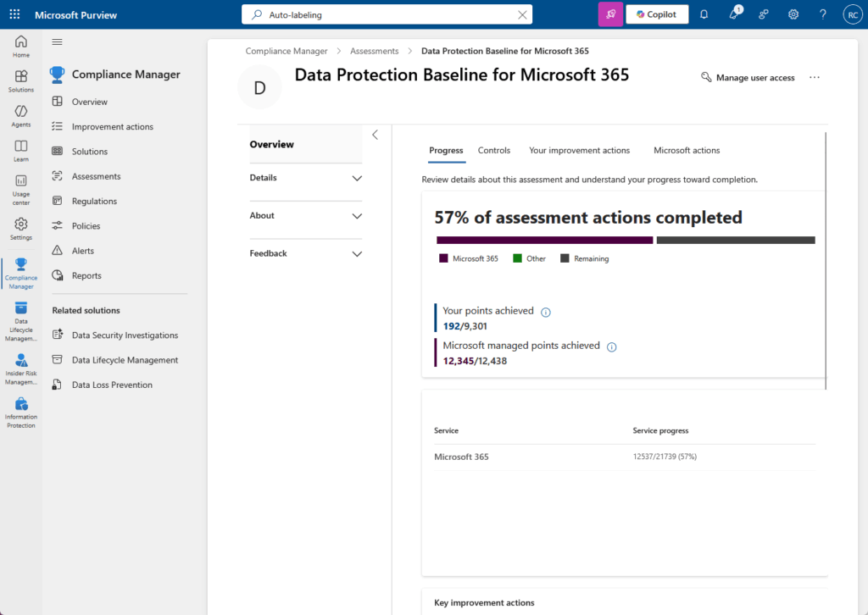Click Assessments breadcrumb link
Screen dimensions: 868x615
tap(374, 51)
